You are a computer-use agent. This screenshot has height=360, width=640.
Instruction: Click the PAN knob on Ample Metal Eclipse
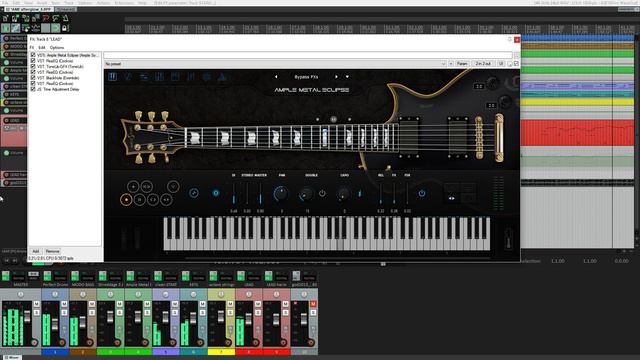pyautogui.click(x=281, y=193)
